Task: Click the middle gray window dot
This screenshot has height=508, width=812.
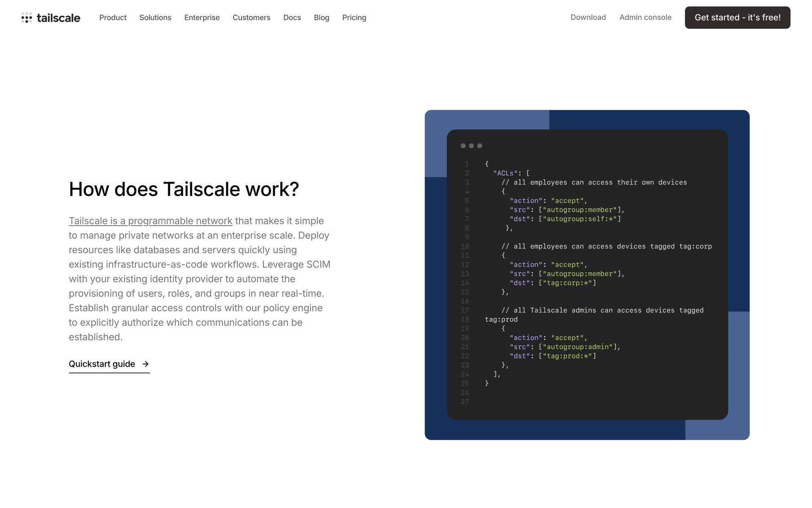Action: tap(471, 146)
